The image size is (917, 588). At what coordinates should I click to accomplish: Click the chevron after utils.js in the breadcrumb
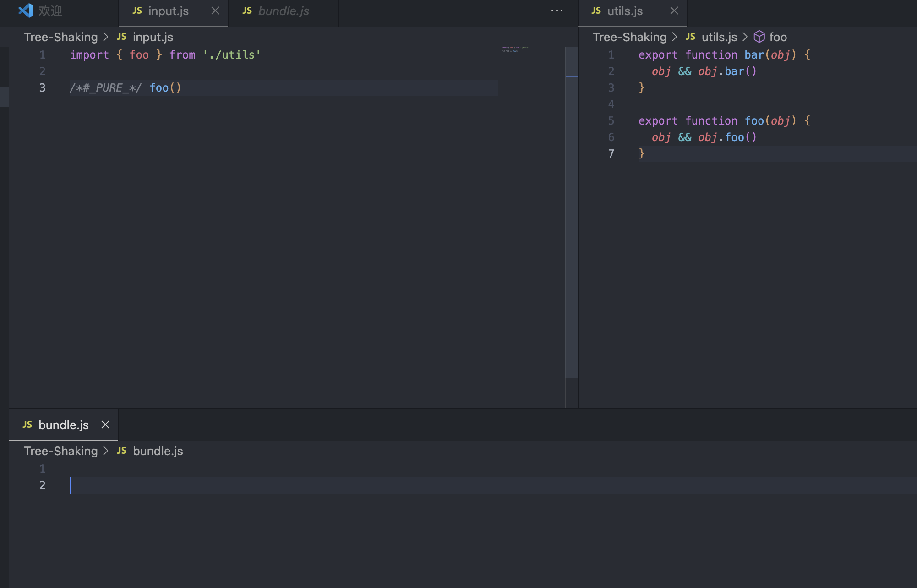tap(745, 37)
